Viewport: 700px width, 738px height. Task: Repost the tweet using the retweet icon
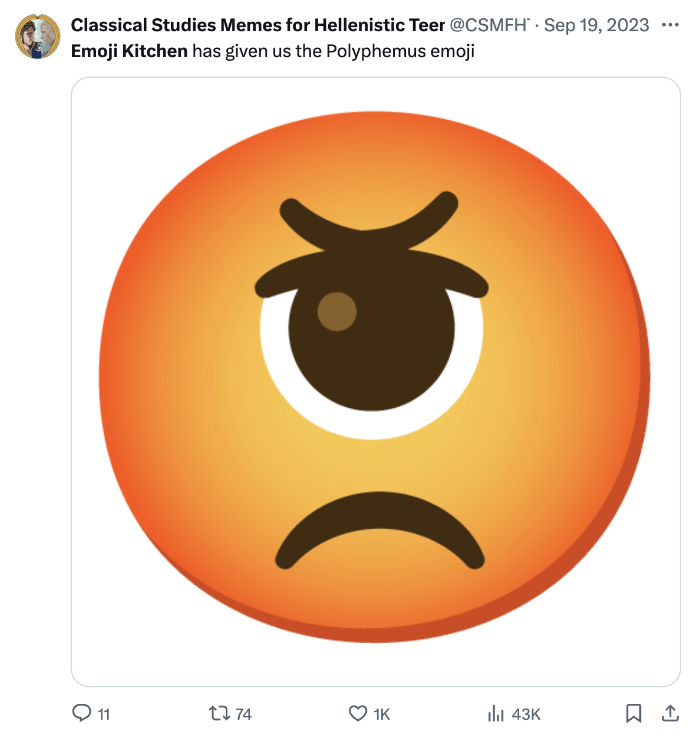click(x=219, y=714)
